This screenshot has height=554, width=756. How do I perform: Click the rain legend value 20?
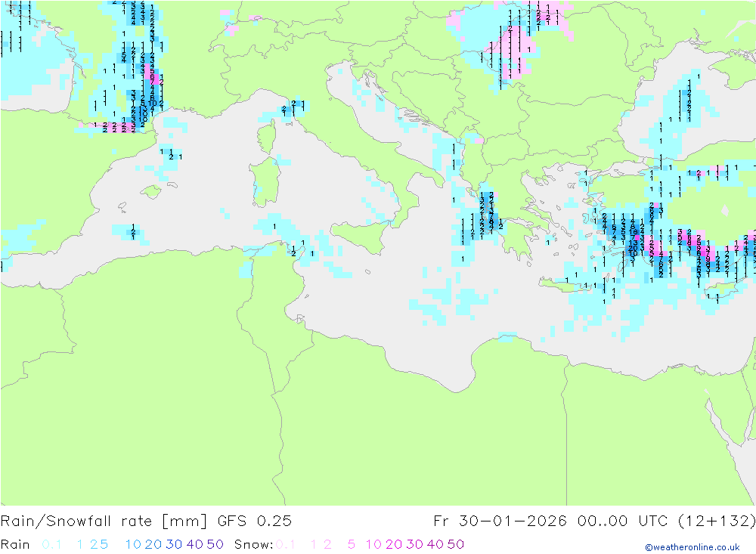153,544
